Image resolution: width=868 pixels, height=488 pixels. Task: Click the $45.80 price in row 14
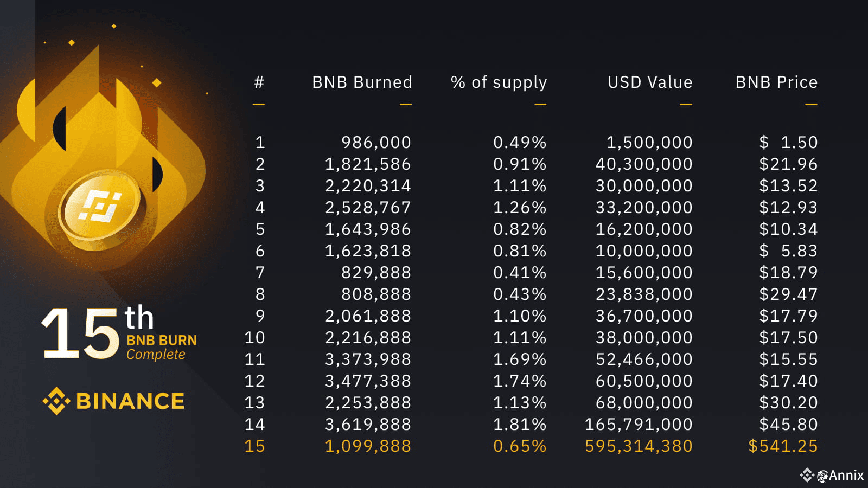pos(788,425)
